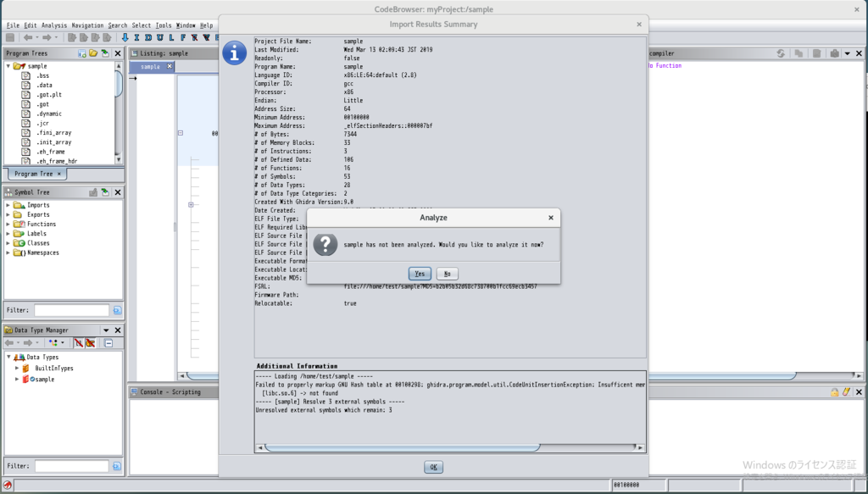
Task: Click the 'F' next function icon
Action: [183, 37]
